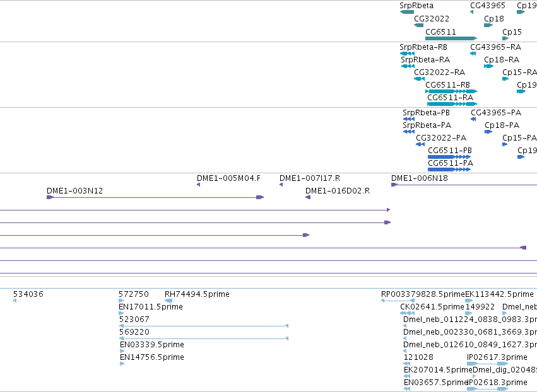This screenshot has height=392, width=537.
Task: Select EST EN14756.5prime
Action: pos(152,357)
